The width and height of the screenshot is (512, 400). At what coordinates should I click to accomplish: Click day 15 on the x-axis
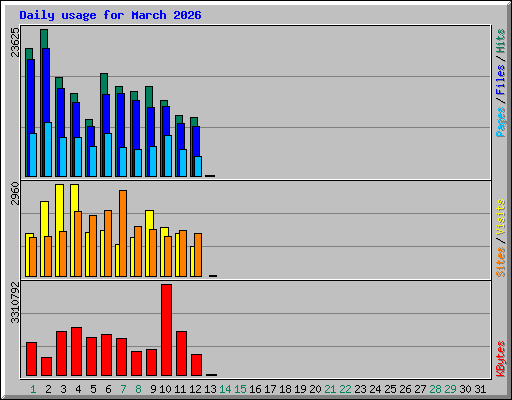(240, 389)
